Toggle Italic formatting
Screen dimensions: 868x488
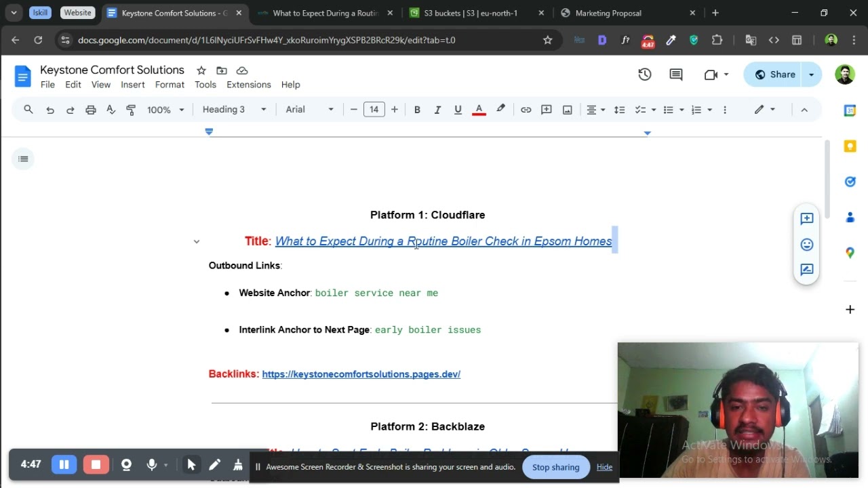(x=437, y=110)
